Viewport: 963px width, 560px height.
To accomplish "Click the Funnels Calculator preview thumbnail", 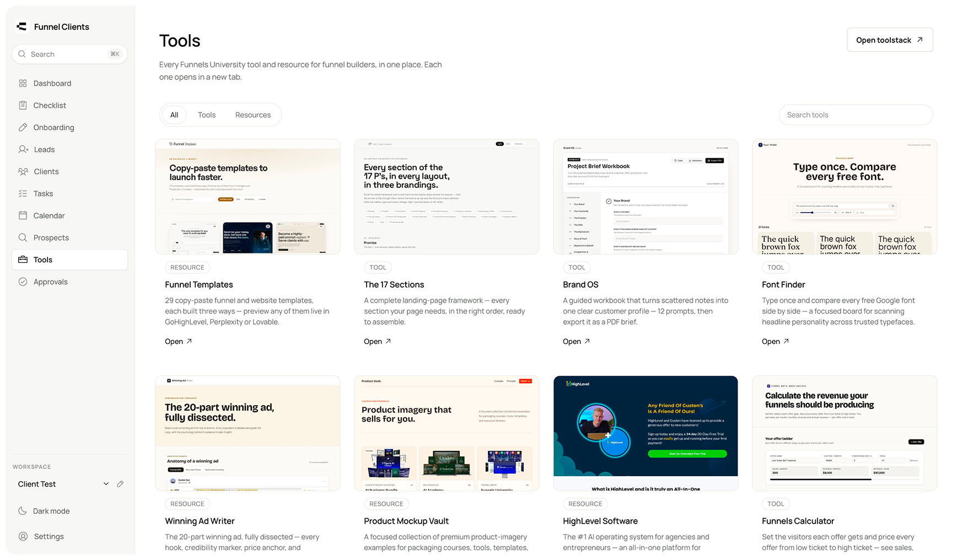I will [844, 433].
